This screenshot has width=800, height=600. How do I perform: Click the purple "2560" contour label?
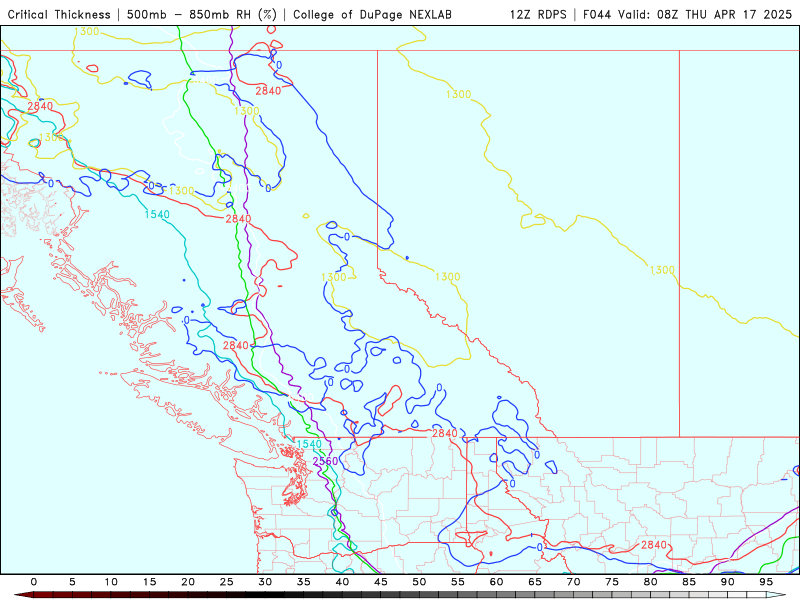coord(325,461)
